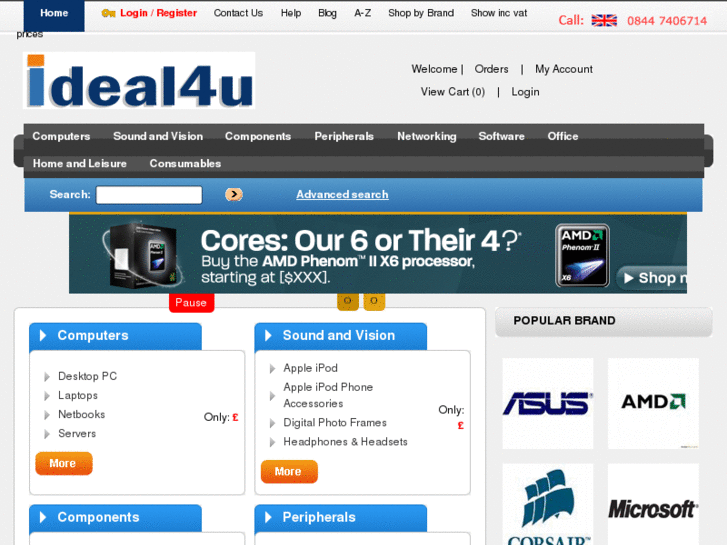
Task: Open the Laptops category
Action: (x=78, y=395)
